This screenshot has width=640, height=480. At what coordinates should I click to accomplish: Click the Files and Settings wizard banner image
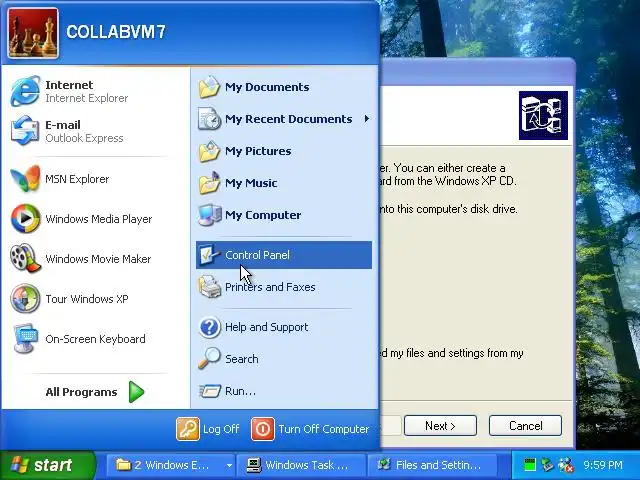543,116
